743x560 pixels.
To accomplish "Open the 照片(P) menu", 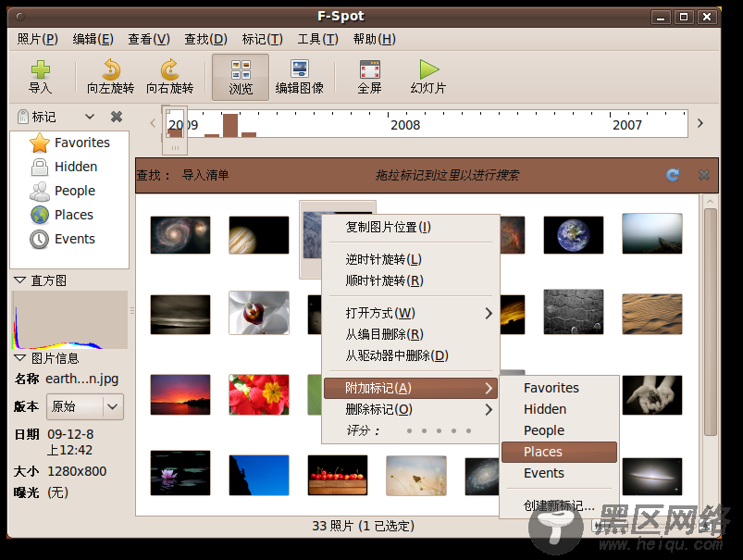I will (38, 39).
